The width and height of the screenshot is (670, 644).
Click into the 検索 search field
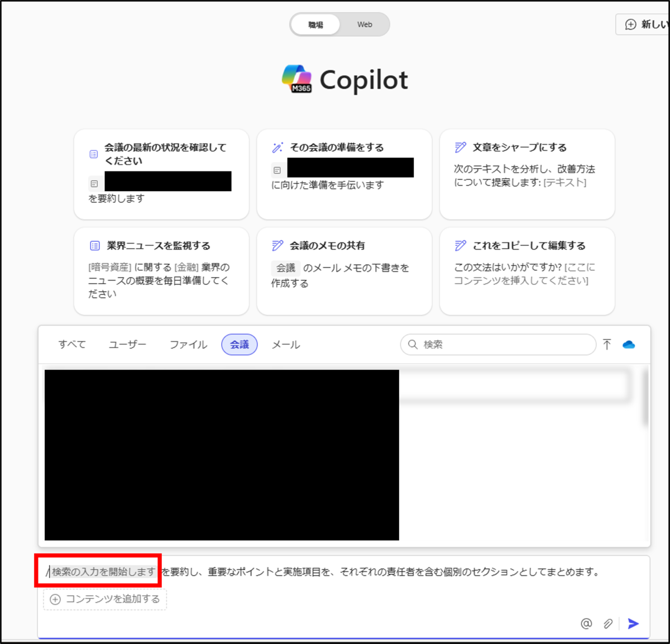pyautogui.click(x=498, y=345)
